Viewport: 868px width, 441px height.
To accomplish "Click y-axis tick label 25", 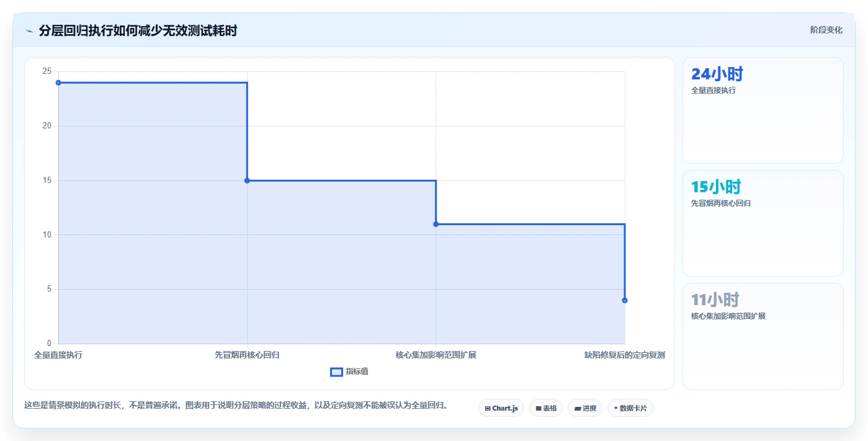I will (x=47, y=71).
